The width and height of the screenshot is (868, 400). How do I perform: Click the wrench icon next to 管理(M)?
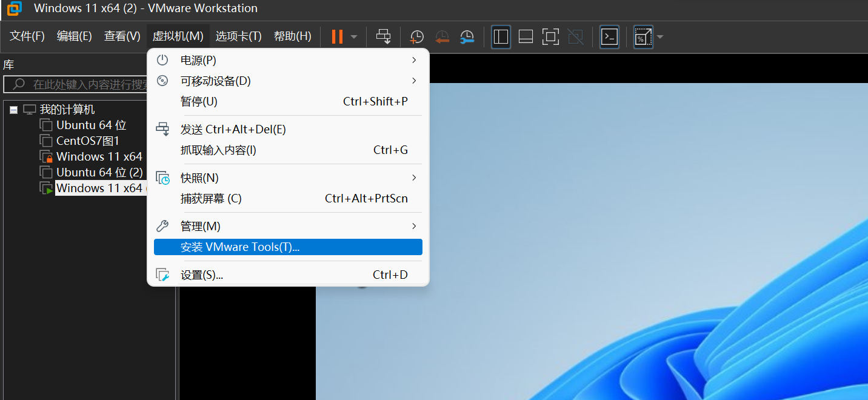tap(162, 226)
